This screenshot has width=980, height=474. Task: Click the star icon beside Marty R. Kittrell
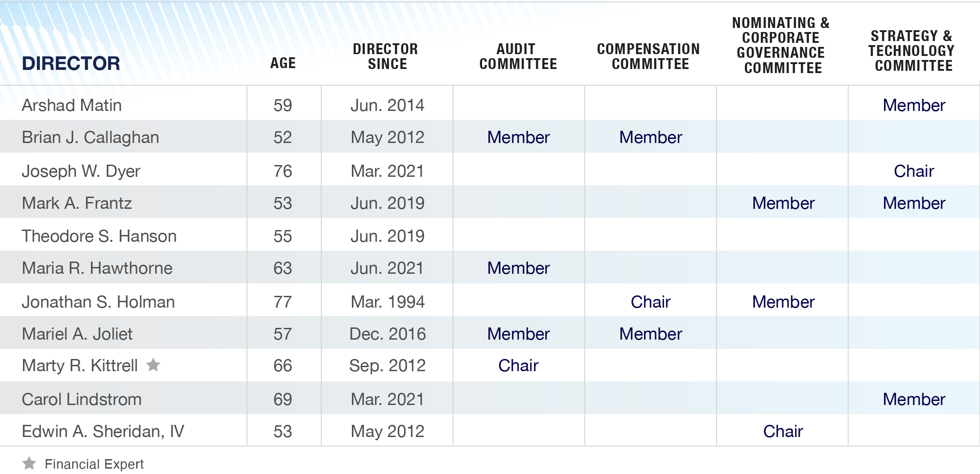tap(153, 364)
